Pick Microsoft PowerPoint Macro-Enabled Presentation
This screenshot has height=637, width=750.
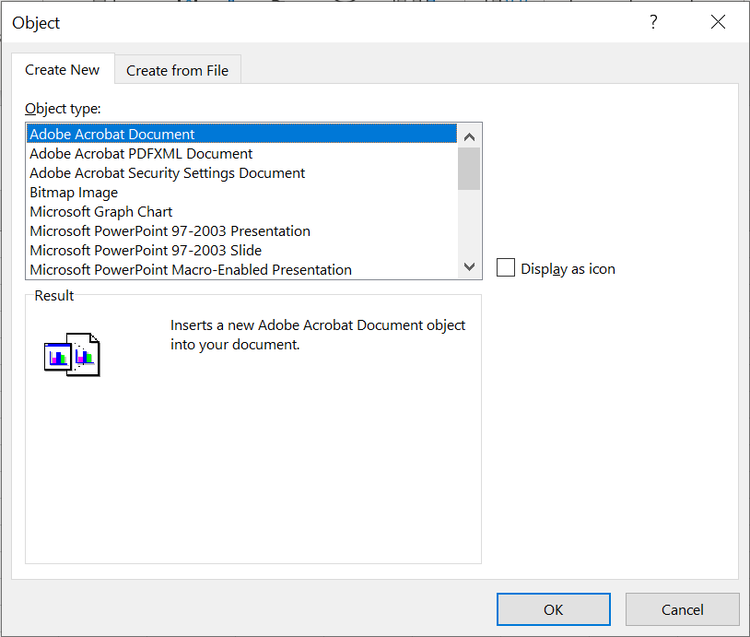tap(190, 270)
